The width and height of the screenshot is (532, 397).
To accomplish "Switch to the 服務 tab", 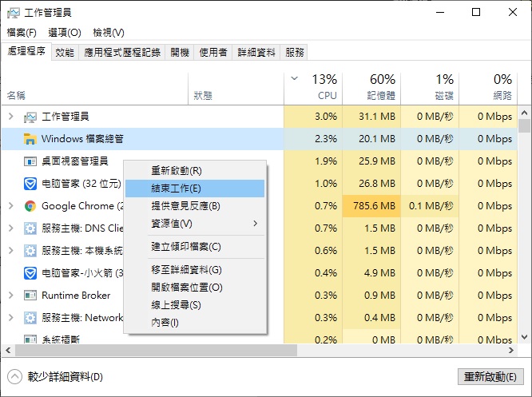I will point(294,52).
